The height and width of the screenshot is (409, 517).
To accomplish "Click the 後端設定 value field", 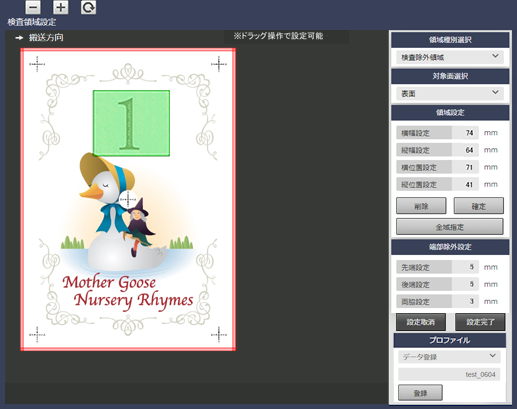I will tap(465, 284).
